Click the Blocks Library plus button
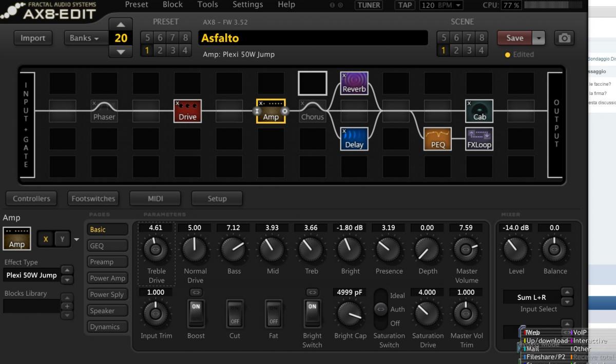This screenshot has height=364, width=616. point(66,306)
